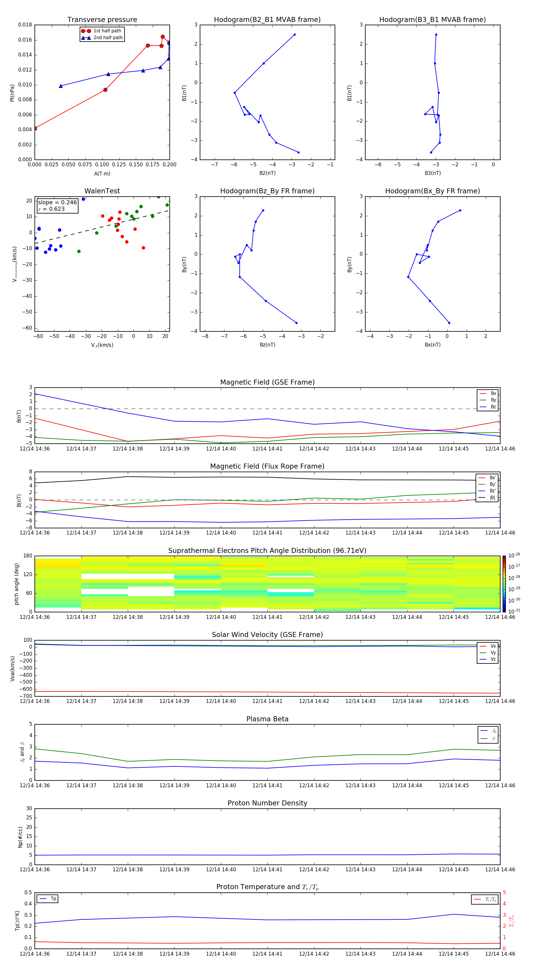The width and height of the screenshot is (535, 980).
Task: Click the "Proton Number Density" title
Action: click(267, 803)
